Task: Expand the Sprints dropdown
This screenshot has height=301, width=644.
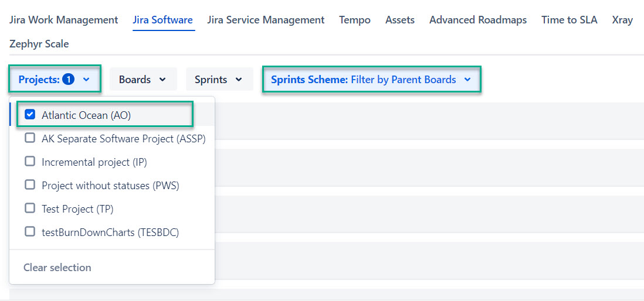Action: coord(219,80)
